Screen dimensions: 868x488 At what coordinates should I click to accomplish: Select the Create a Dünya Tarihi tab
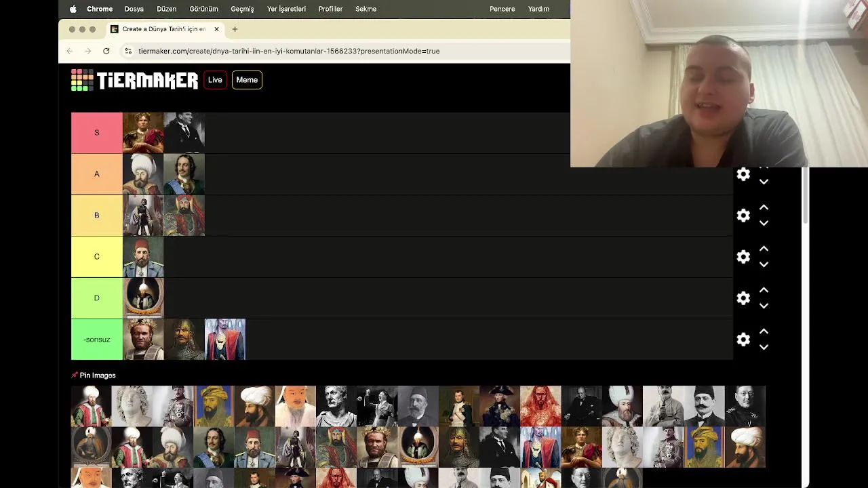point(165,29)
